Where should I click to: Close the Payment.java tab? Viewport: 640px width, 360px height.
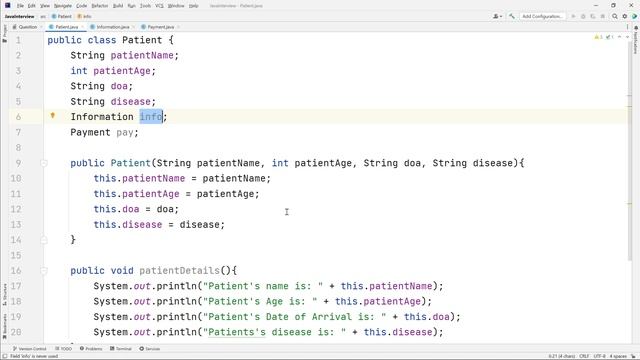point(178,27)
